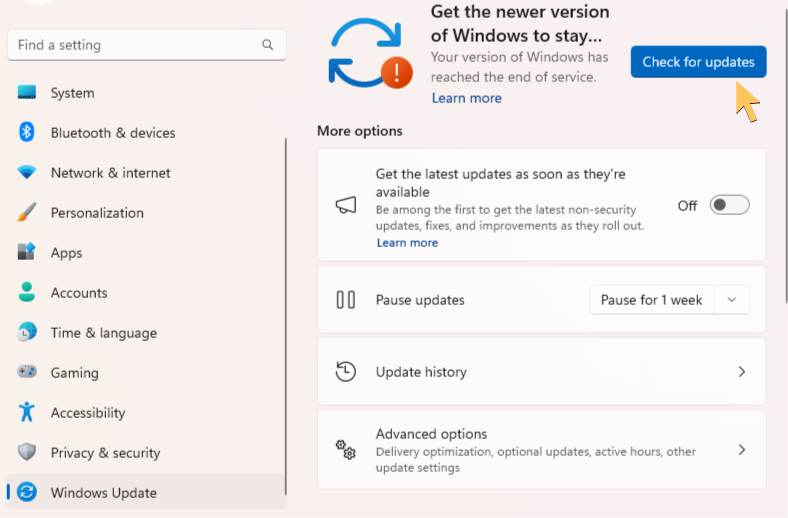Click the sidebar vertical scrollbar
The image size is (788, 518).
point(286,317)
